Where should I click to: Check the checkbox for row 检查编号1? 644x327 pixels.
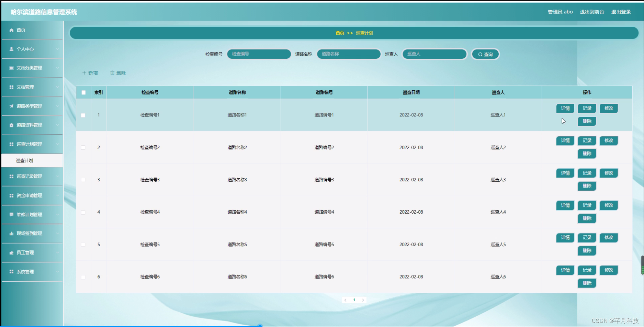click(83, 115)
